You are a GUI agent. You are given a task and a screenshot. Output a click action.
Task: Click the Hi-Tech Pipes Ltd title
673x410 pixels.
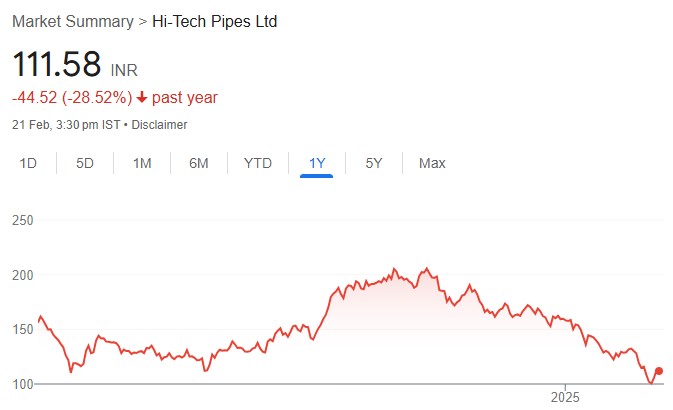(213, 22)
